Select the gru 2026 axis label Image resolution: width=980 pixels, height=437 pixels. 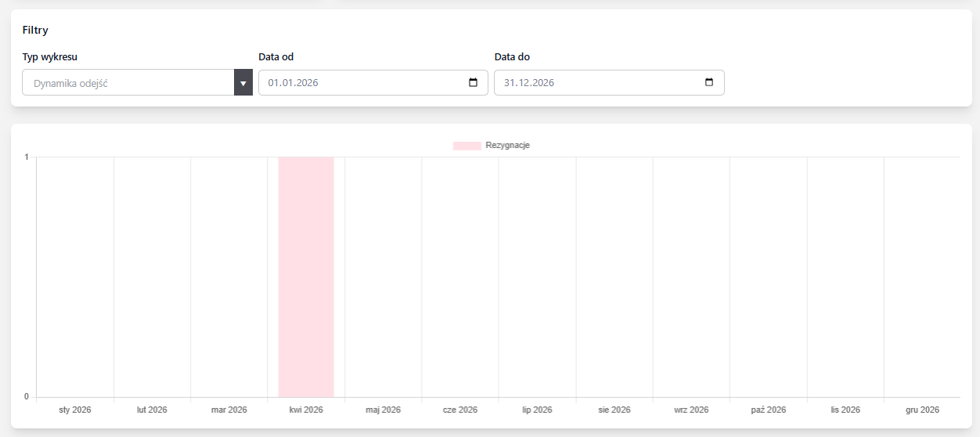point(922,410)
